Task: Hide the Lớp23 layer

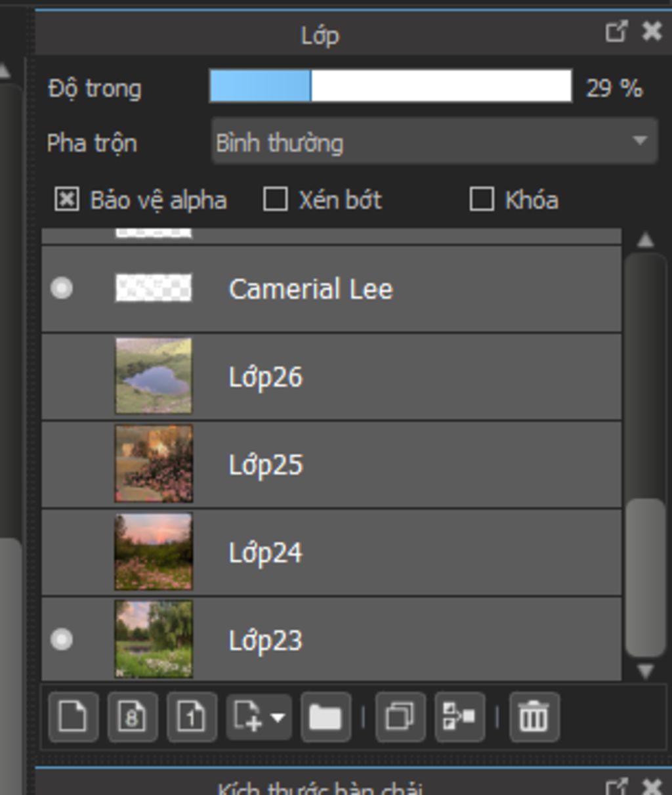Action: tap(62, 639)
